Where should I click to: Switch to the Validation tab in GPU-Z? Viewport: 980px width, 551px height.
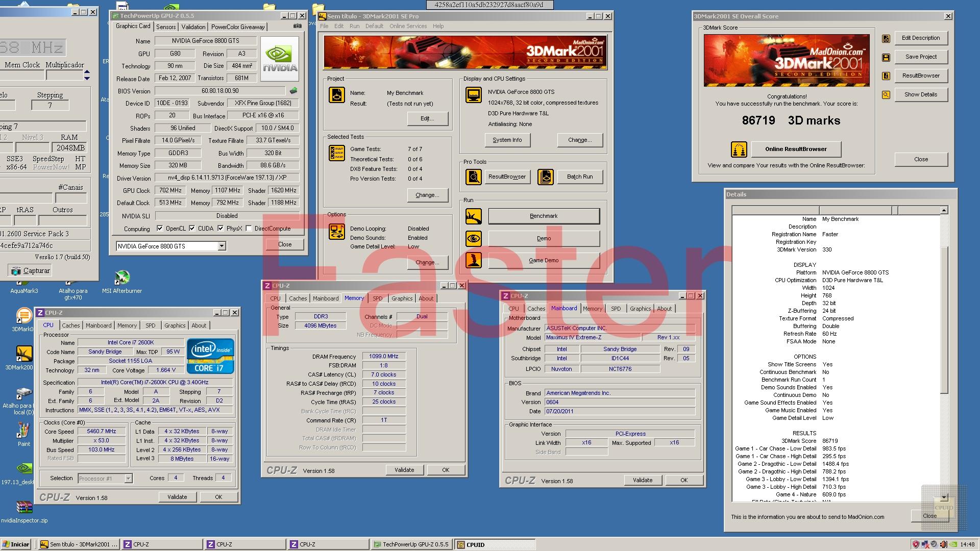[193, 27]
